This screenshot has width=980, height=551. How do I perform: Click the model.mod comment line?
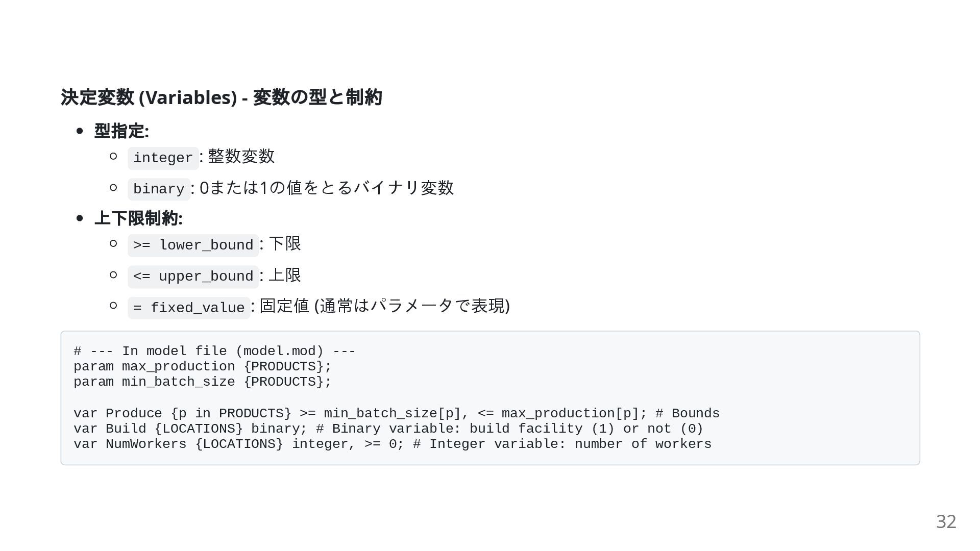tap(214, 351)
